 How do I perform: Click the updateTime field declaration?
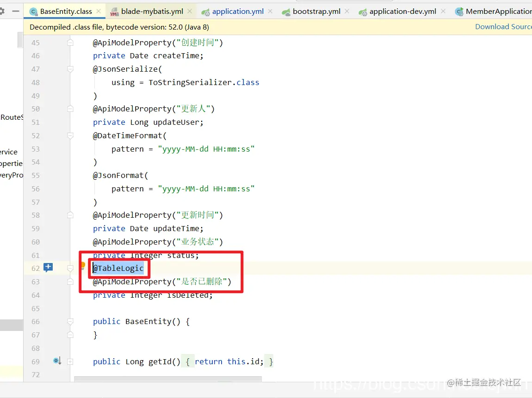click(x=148, y=229)
